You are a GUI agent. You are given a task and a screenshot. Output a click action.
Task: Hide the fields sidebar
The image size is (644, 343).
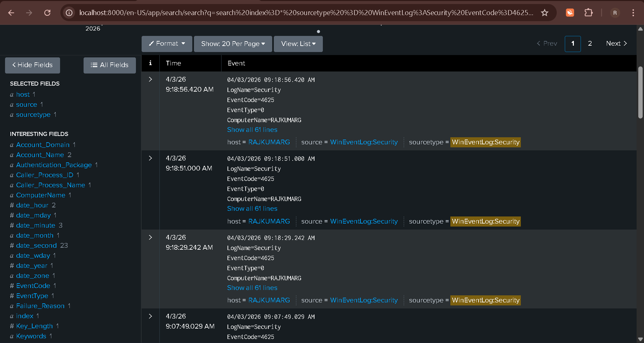coord(33,65)
